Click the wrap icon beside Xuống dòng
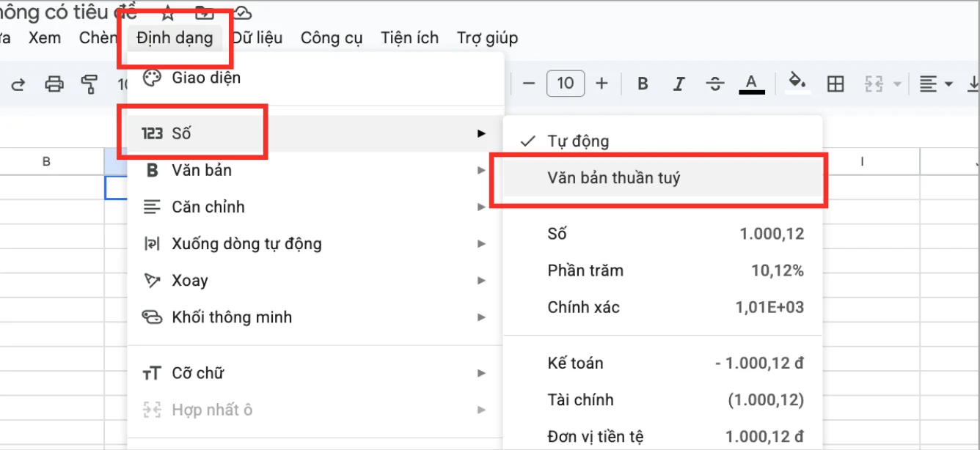Screen dimensions: 980x450 point(152,243)
